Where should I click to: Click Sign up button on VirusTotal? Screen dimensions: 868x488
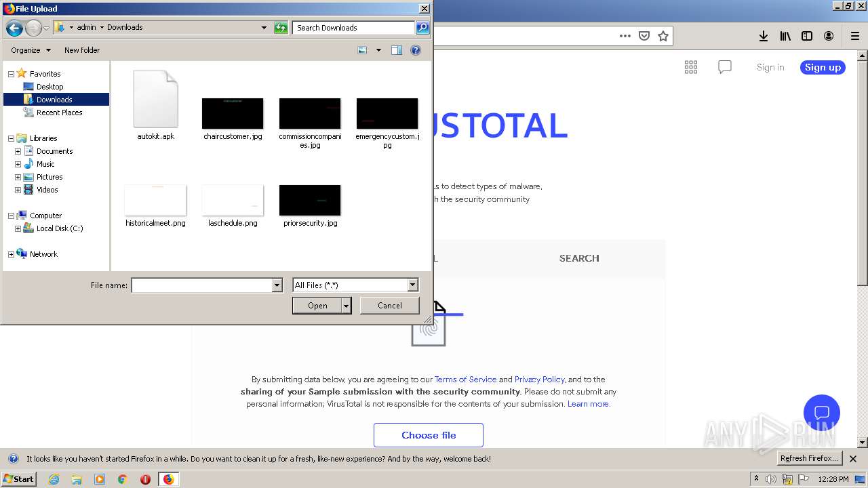pyautogui.click(x=823, y=67)
